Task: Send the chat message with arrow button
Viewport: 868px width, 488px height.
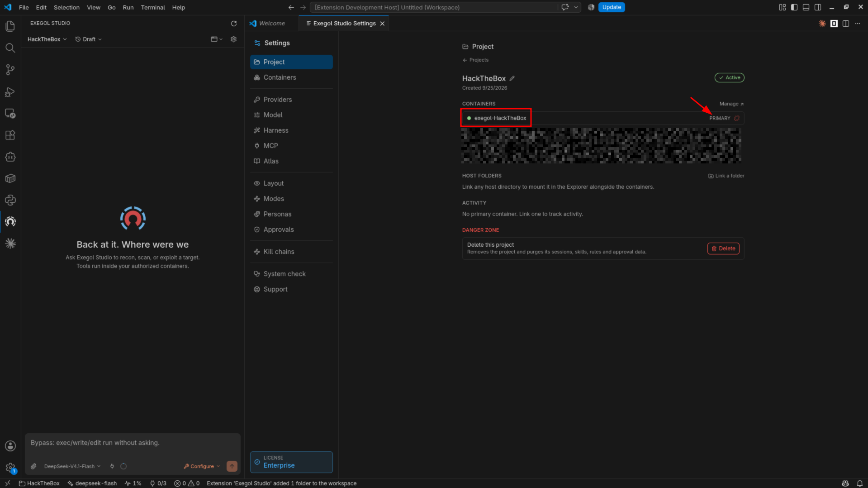Action: 232,466
